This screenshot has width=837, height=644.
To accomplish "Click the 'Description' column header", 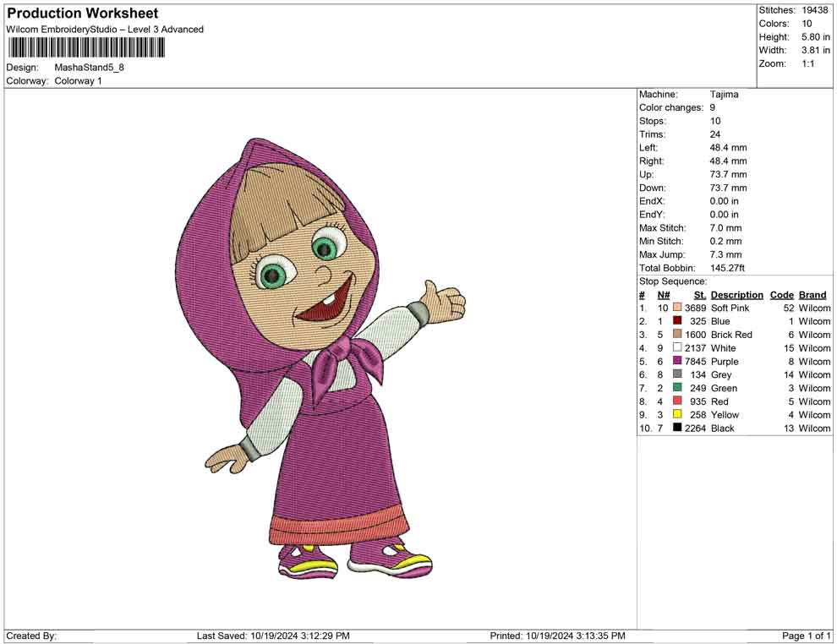I will 737,295.
